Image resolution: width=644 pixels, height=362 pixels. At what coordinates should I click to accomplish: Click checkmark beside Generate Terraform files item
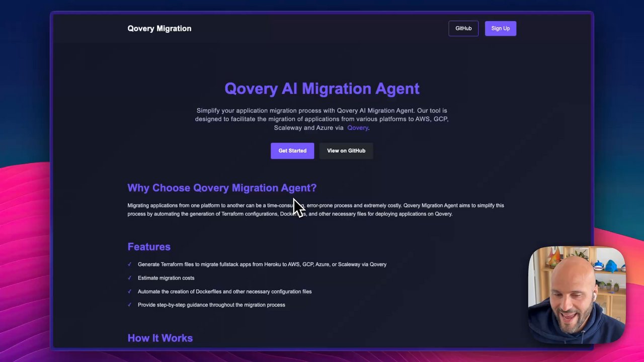click(129, 264)
